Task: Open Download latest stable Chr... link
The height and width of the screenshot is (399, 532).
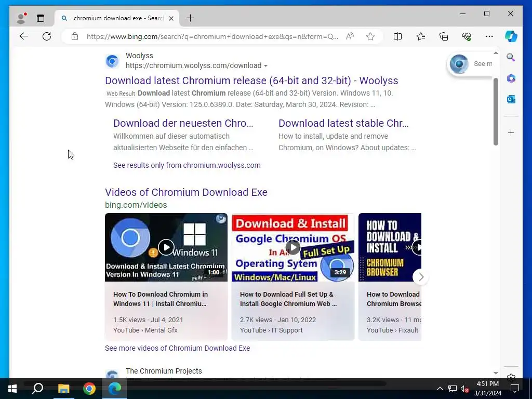Action: [x=343, y=123]
